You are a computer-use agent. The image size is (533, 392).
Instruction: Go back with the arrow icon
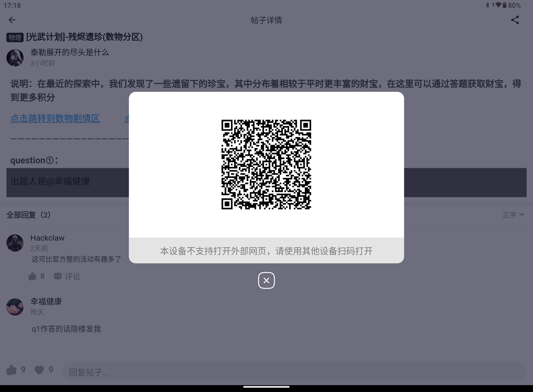tap(12, 20)
